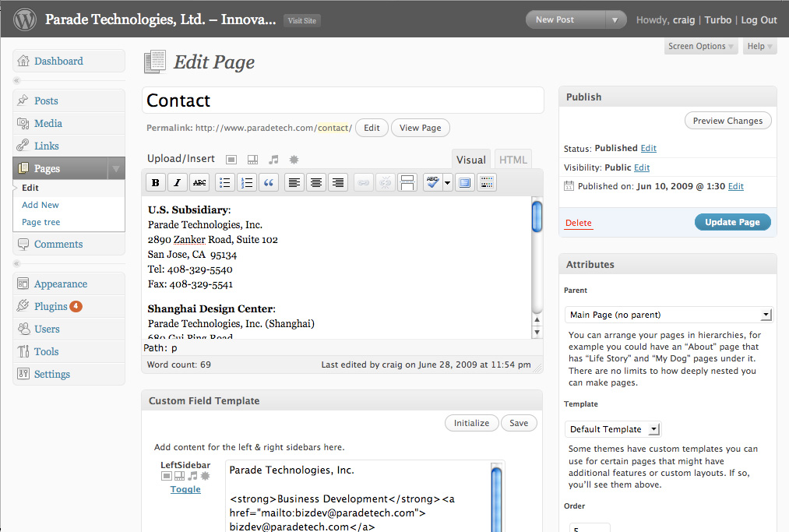
Task: Select Add New under Pages
Action: click(41, 205)
